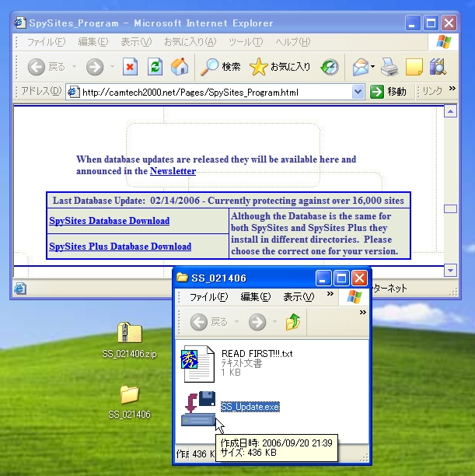Expand the Links (リンク) toolbar chevron
475x476 pixels.
452,89
